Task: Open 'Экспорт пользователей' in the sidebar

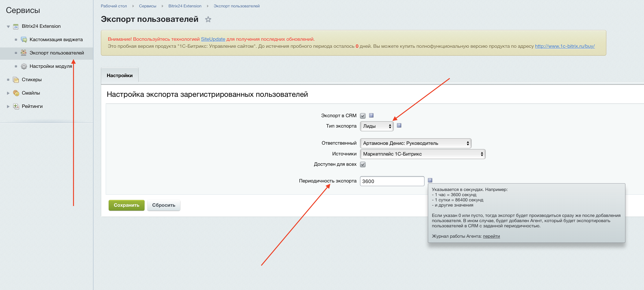Action: pyautogui.click(x=57, y=53)
